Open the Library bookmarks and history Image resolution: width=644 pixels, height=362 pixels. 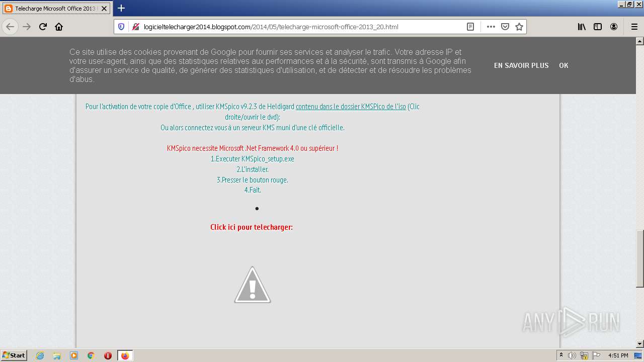582,27
